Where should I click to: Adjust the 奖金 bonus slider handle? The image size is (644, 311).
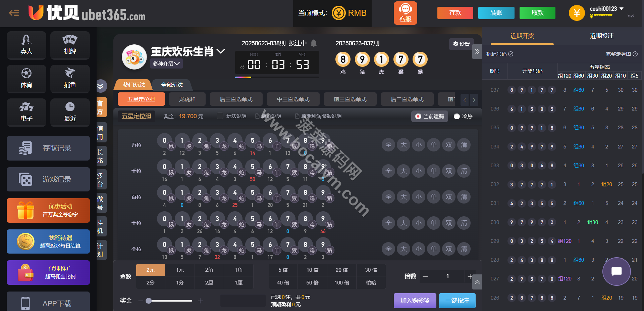(x=149, y=301)
